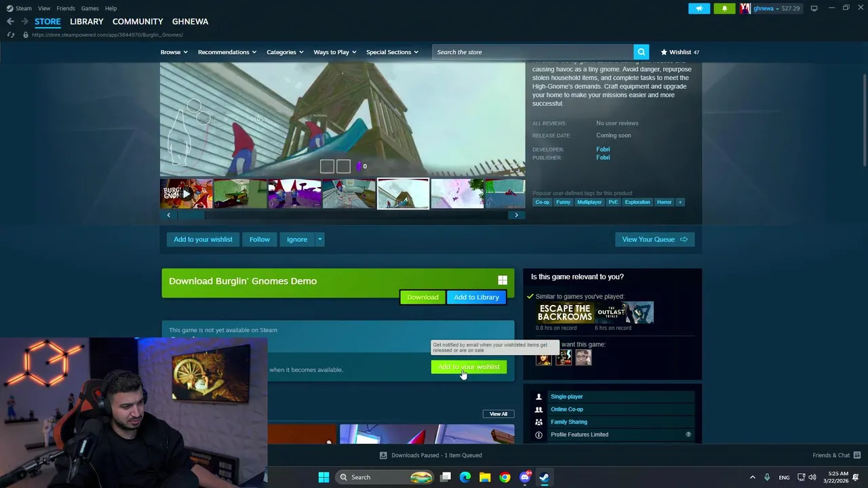Open the green notifications bell
This screenshot has height=488, width=868.
[x=724, y=8]
